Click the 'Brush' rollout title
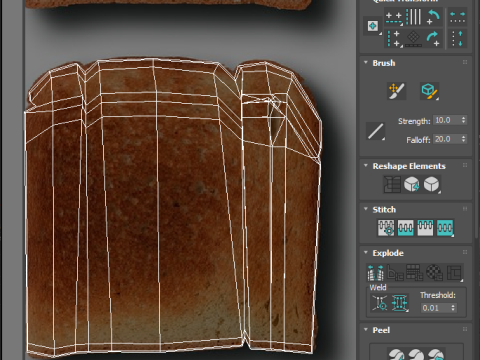 384,63
